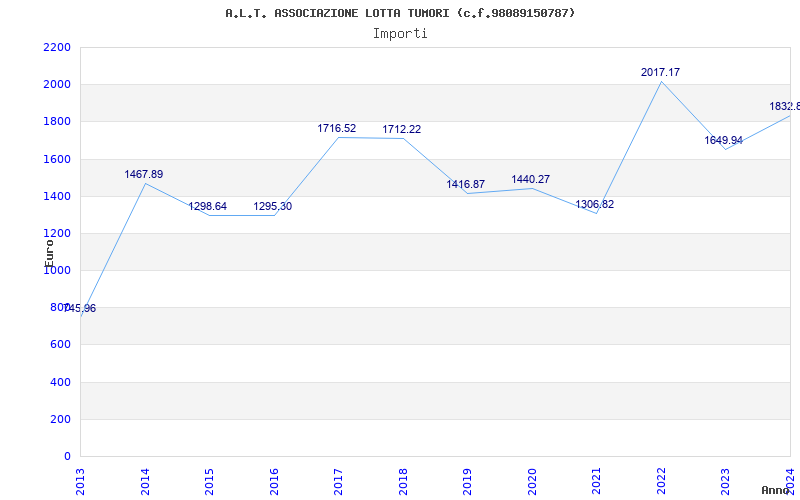The height and width of the screenshot is (500, 800).
Task: Click the 2021 year axis label
Action: click(597, 482)
